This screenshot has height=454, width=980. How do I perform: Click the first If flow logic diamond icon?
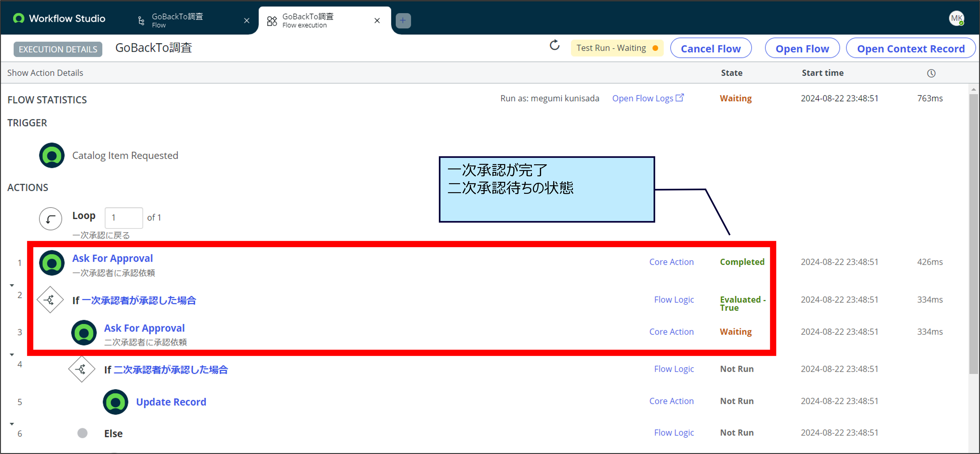pyautogui.click(x=50, y=300)
